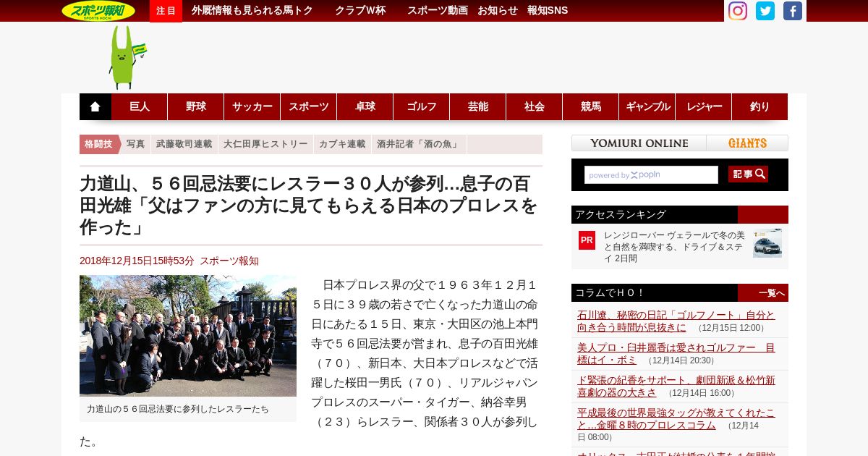Open the YOMIURI ONLINE banner

point(639,143)
